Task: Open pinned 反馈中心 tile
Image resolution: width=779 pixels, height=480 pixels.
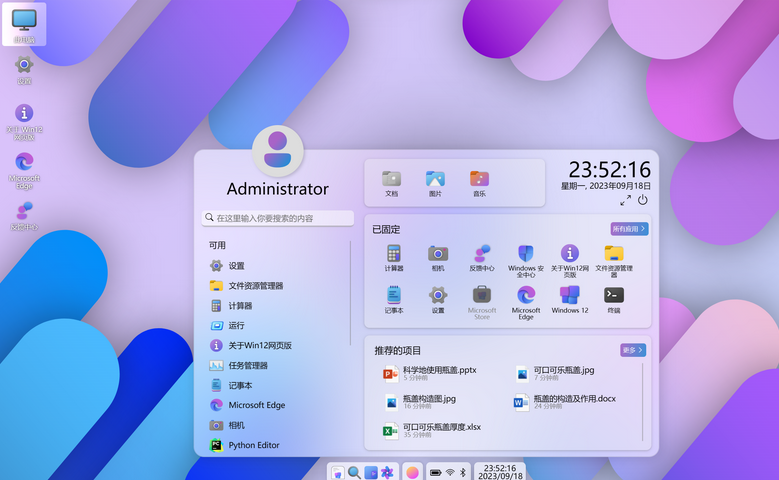Action: pyautogui.click(x=481, y=258)
